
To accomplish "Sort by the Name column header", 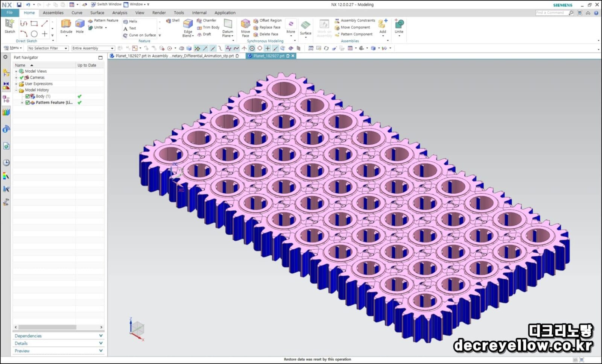I will (x=44, y=65).
